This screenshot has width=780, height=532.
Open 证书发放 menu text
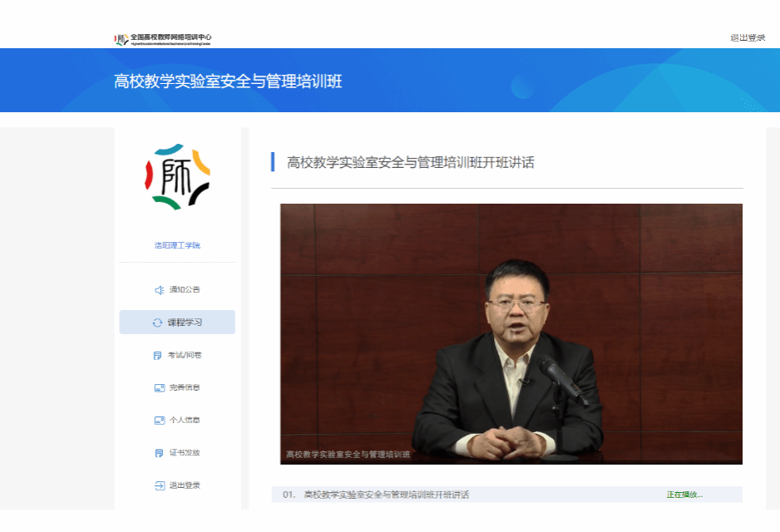click(185, 453)
